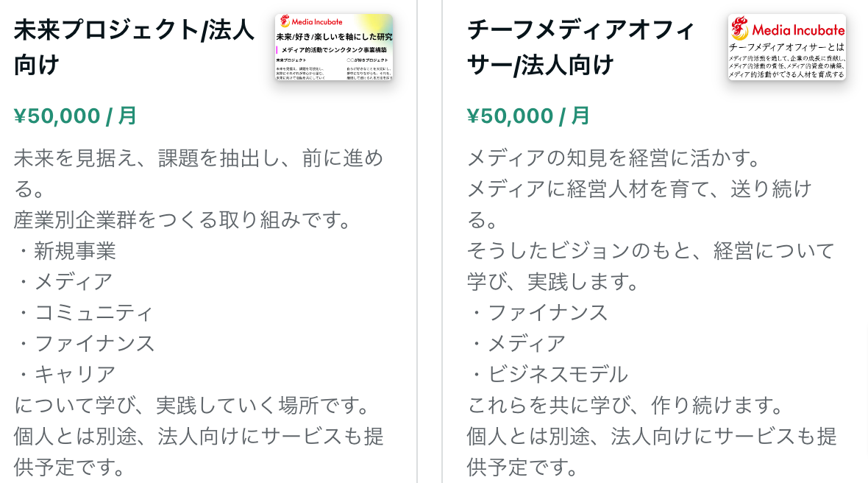Open the チーフメディアオフィサー/法人向け plan title
This screenshot has height=483, width=868.
[x=580, y=47]
